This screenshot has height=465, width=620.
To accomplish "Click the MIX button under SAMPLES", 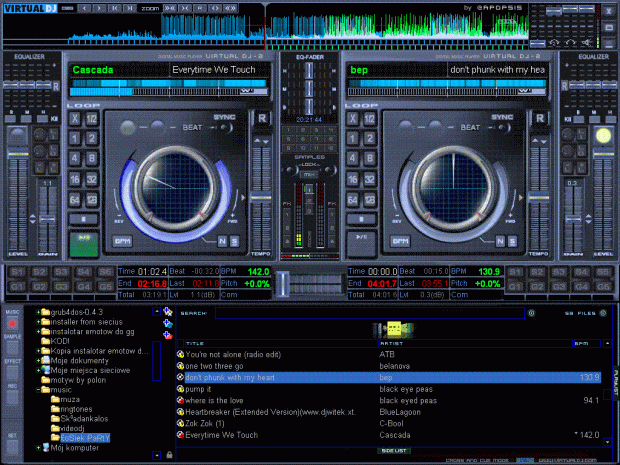I will pyautogui.click(x=309, y=175).
